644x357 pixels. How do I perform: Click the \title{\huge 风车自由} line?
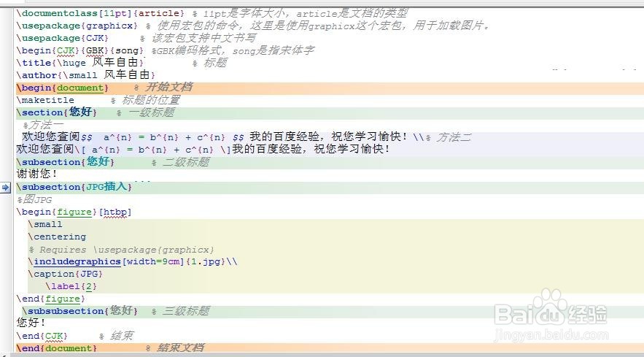coord(80,63)
